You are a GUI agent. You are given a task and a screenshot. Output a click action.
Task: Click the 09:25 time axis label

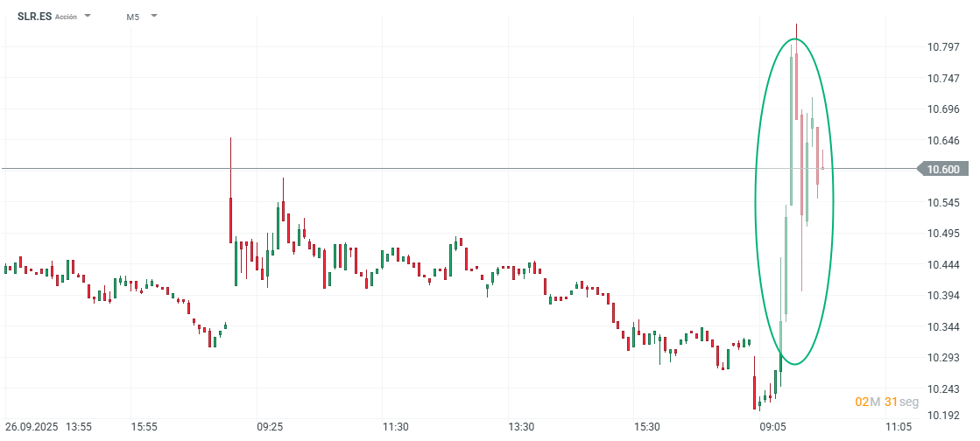click(270, 427)
